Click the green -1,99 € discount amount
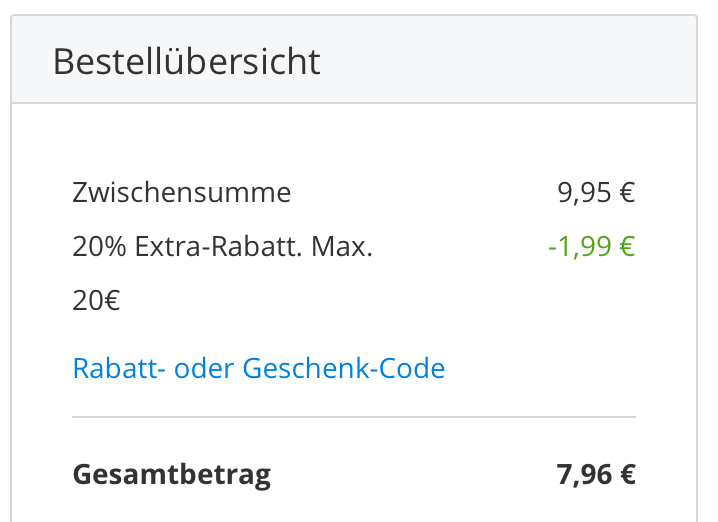 pyautogui.click(x=591, y=246)
